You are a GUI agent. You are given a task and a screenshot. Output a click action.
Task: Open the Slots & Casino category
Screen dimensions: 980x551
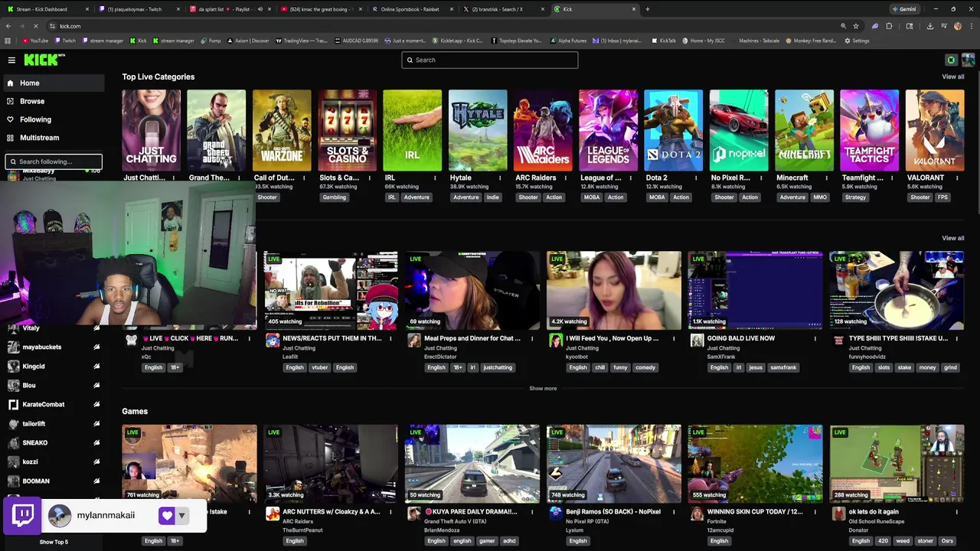pos(347,130)
